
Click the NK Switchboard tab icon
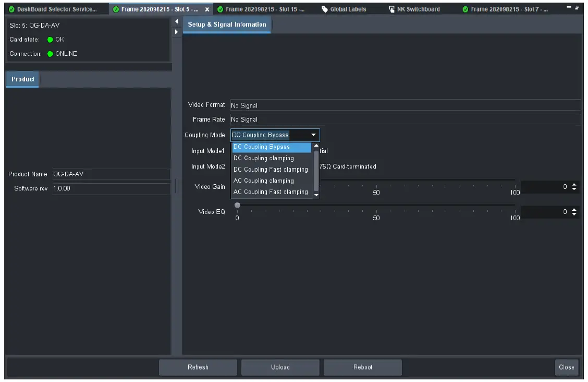pyautogui.click(x=391, y=9)
